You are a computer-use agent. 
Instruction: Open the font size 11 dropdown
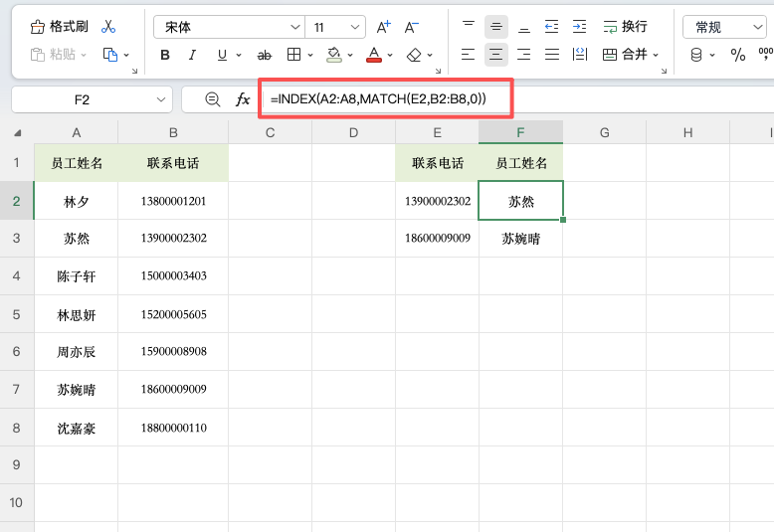[355, 27]
